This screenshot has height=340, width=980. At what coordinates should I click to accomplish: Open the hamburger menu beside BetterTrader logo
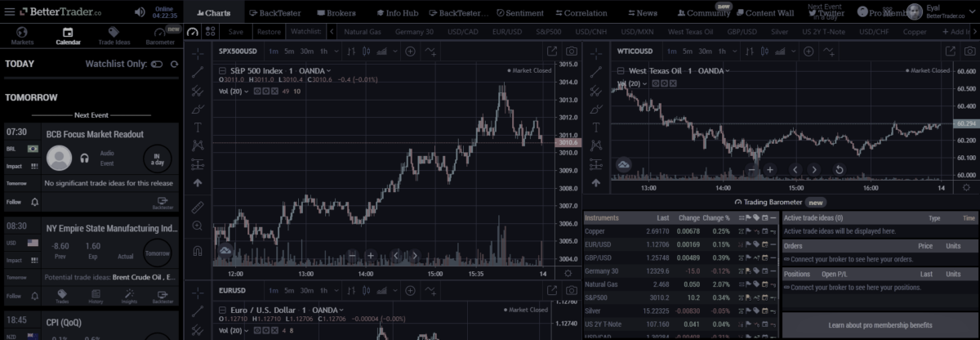(11, 11)
